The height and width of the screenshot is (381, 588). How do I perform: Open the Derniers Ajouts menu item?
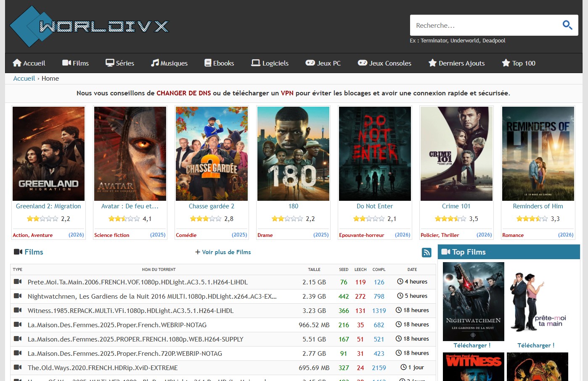tap(456, 63)
